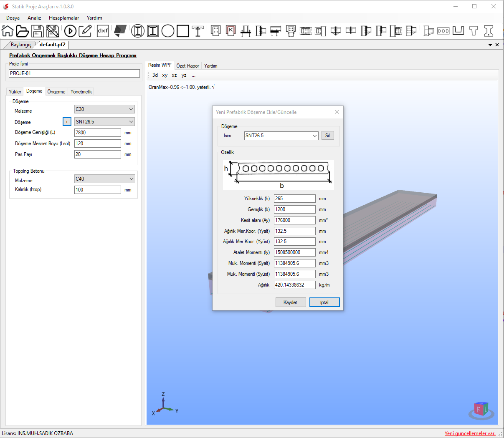Switch the viewport to 3d view
This screenshot has height=438, width=504.
pyautogui.click(x=155, y=75)
